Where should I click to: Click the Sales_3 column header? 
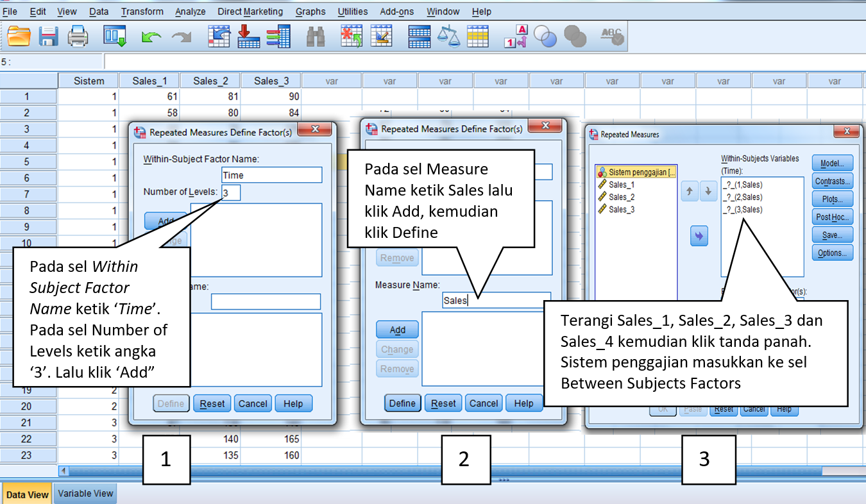point(271,81)
